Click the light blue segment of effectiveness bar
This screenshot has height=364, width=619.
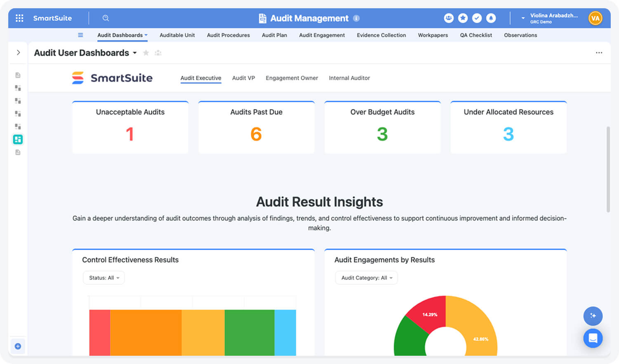pyautogui.click(x=285, y=333)
